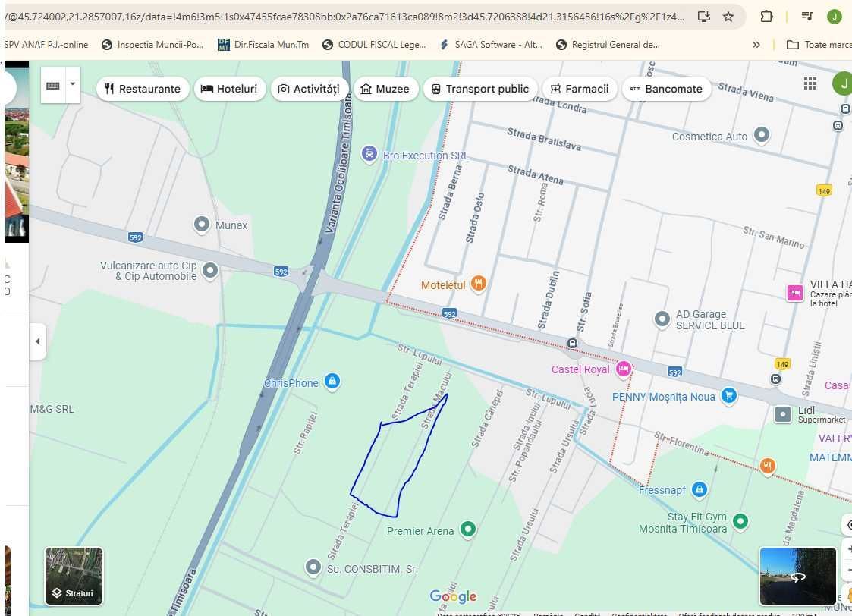The height and width of the screenshot is (616, 852).
Task: Click the keyboard input tools icon
Action: click(x=53, y=86)
